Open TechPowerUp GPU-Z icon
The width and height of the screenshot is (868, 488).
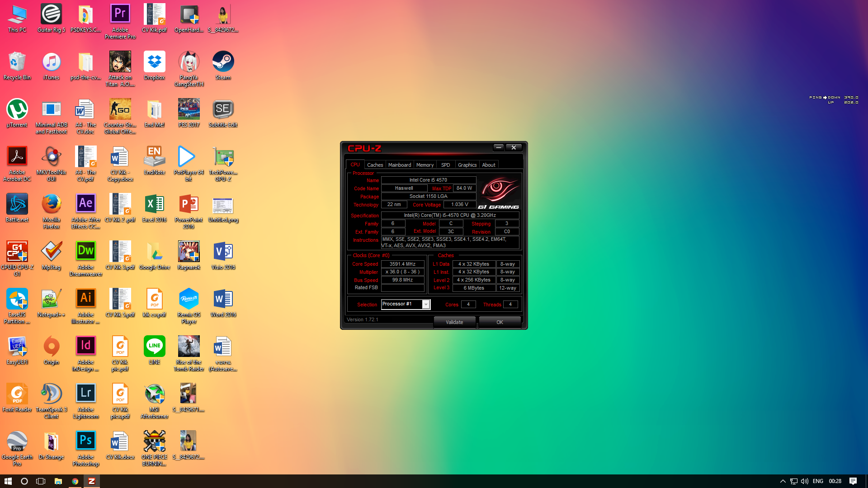coord(223,157)
